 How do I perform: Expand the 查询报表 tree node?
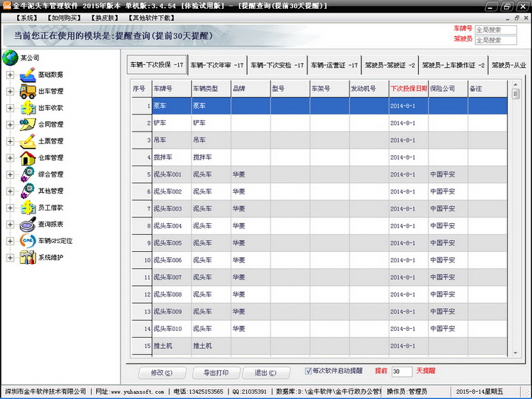(10, 225)
